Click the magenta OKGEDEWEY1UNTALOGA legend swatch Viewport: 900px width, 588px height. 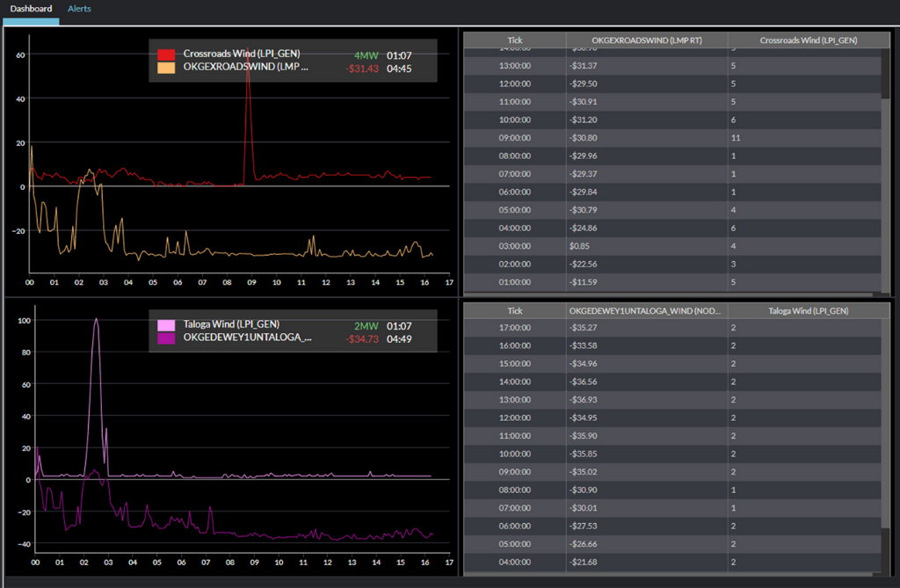(x=165, y=338)
